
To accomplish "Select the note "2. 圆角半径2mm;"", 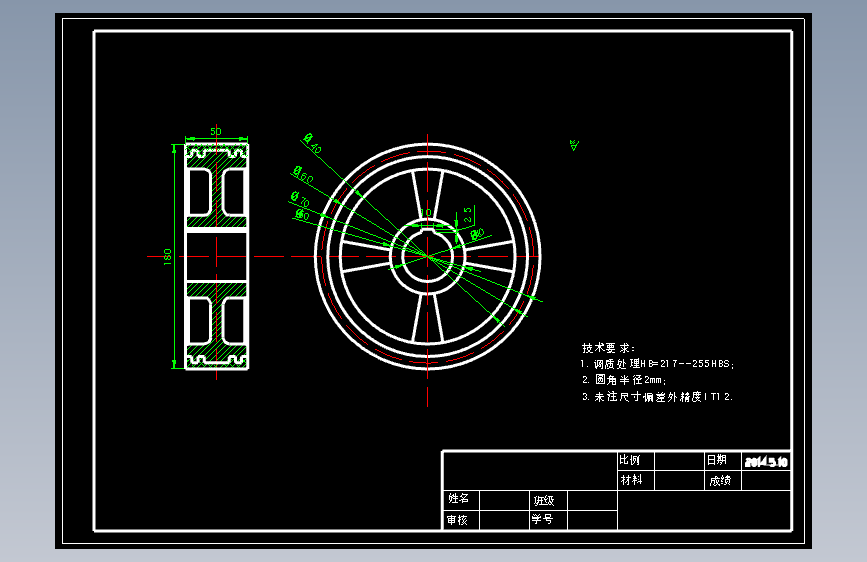I will click(624, 380).
